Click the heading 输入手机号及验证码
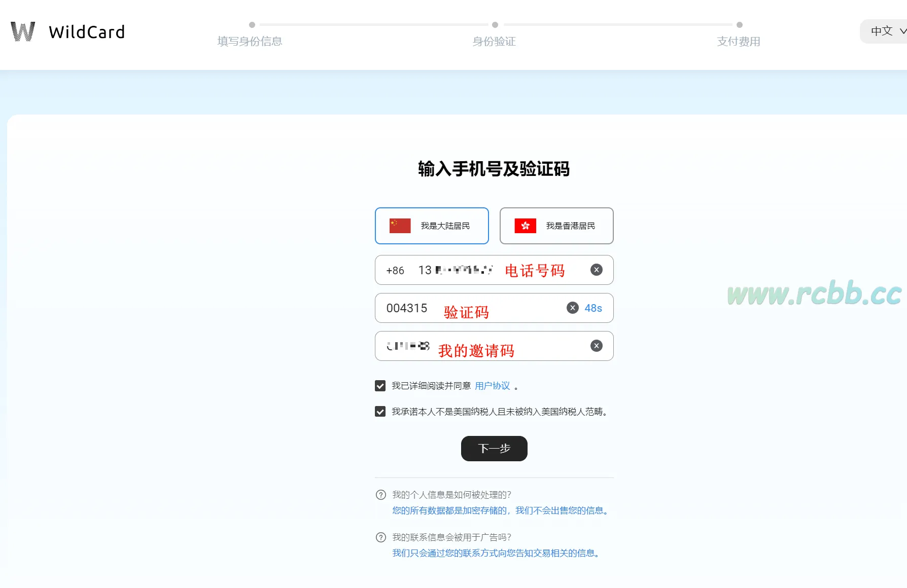The image size is (907, 588). (494, 169)
